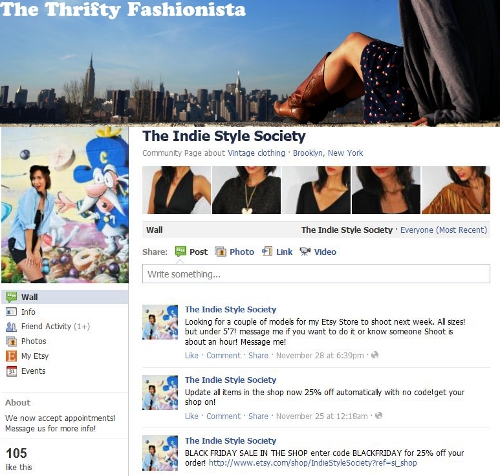Open the page profile picture with mural
This screenshot has height=476, width=500.
click(65, 205)
